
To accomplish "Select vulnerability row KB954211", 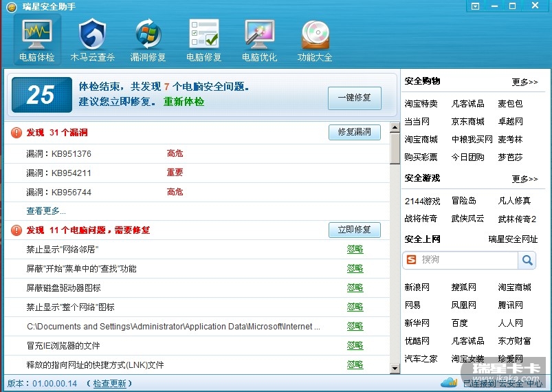I will coord(197,173).
